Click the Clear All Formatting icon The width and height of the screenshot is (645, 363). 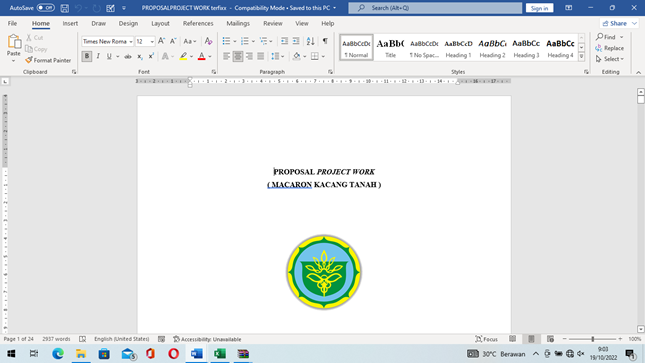pyautogui.click(x=209, y=41)
